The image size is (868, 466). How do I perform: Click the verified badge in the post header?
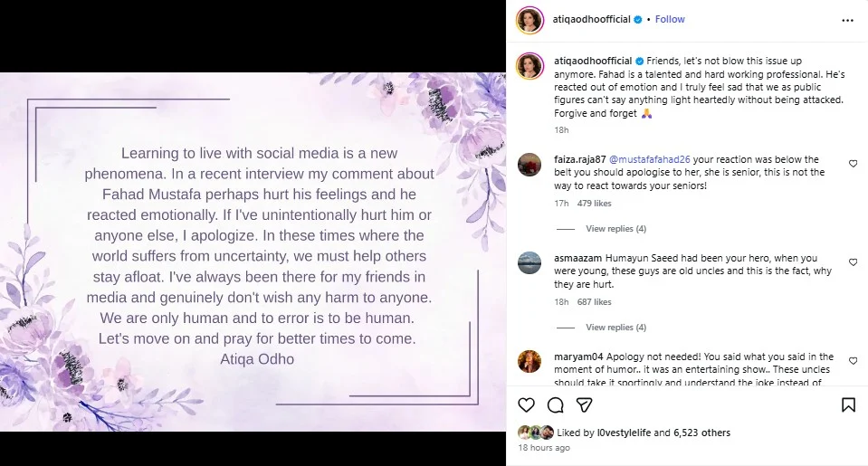click(637, 19)
